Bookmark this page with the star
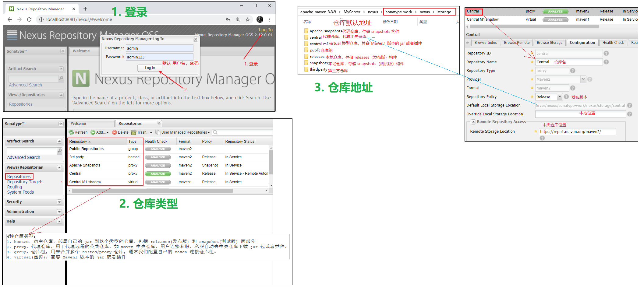The image size is (644, 291). tap(248, 19)
